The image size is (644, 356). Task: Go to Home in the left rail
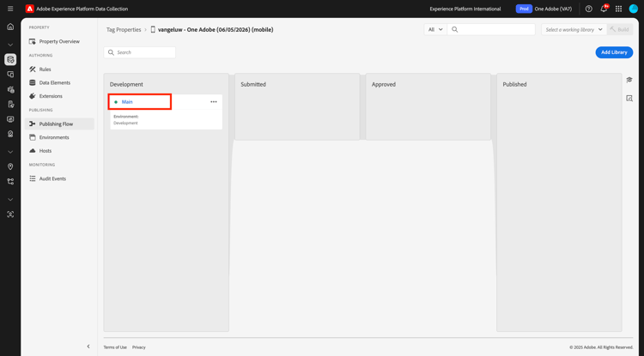[x=10, y=27]
